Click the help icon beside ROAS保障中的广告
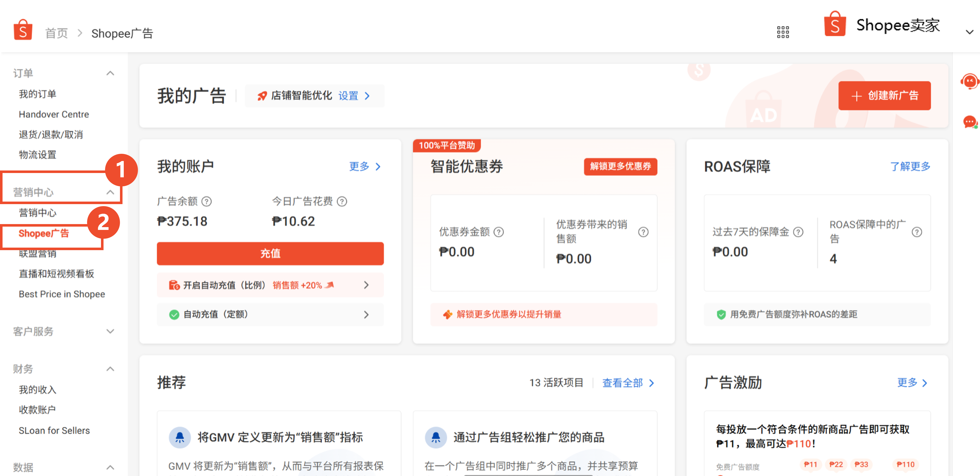Image resolution: width=980 pixels, height=476 pixels. pos(917,231)
